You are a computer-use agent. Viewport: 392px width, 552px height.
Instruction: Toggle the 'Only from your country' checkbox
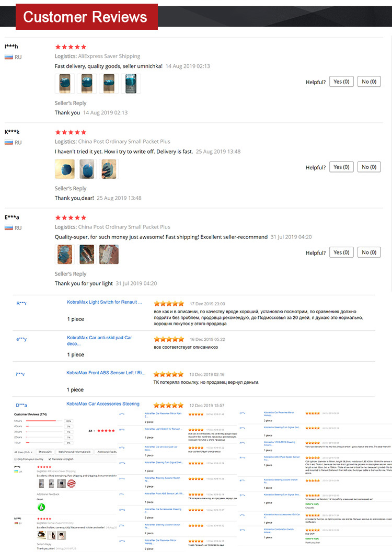click(15, 459)
